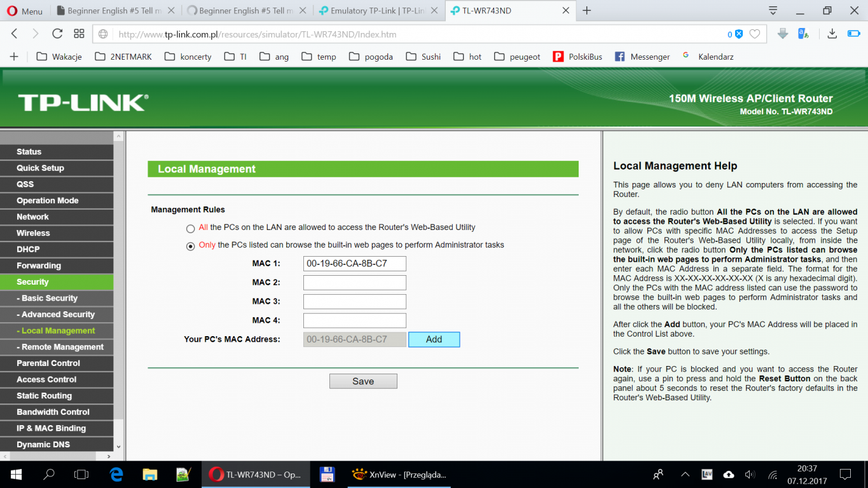The image size is (868, 488).
Task: Open volume speaker tray icon
Action: click(750, 474)
